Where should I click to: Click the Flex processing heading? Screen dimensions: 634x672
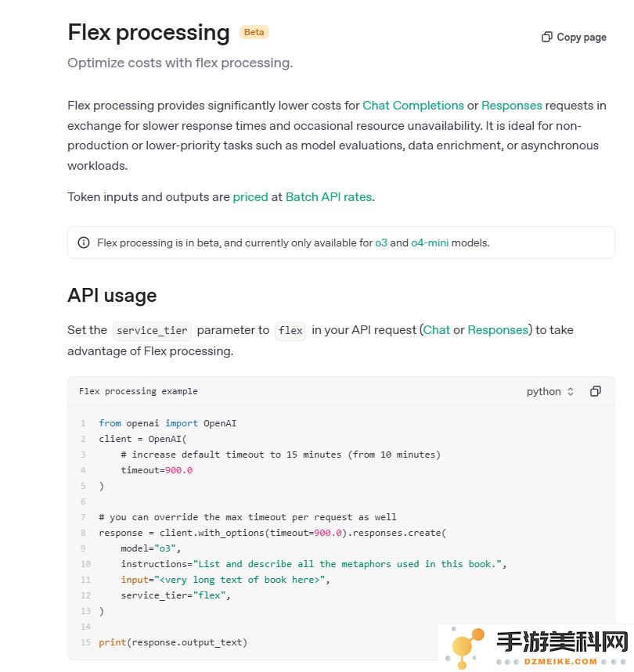click(x=149, y=33)
